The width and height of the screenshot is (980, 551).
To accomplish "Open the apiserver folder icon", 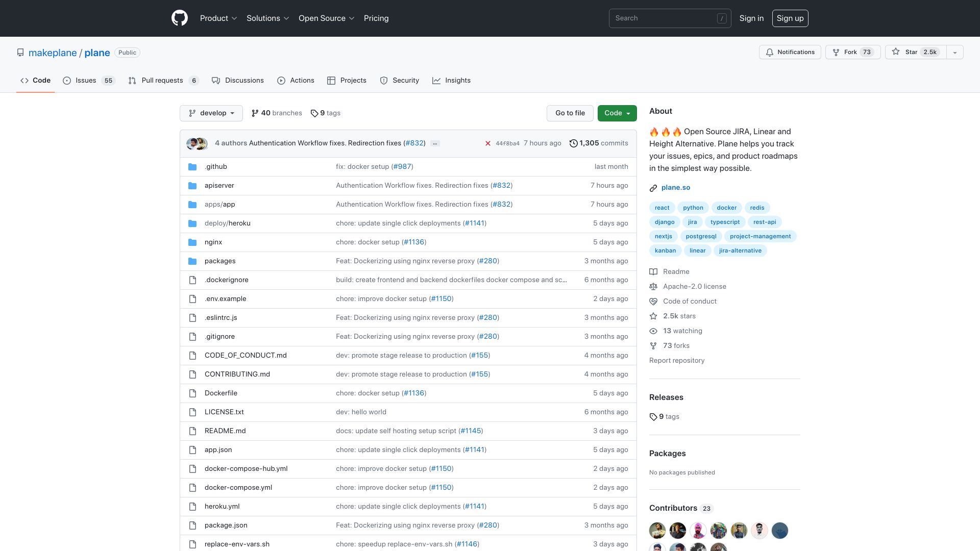I will click(192, 186).
